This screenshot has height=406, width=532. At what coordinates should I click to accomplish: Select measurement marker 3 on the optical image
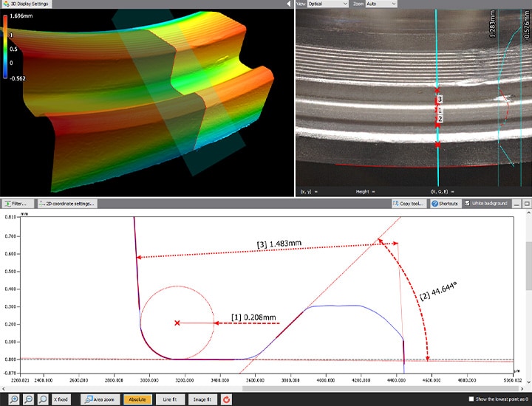coord(440,98)
